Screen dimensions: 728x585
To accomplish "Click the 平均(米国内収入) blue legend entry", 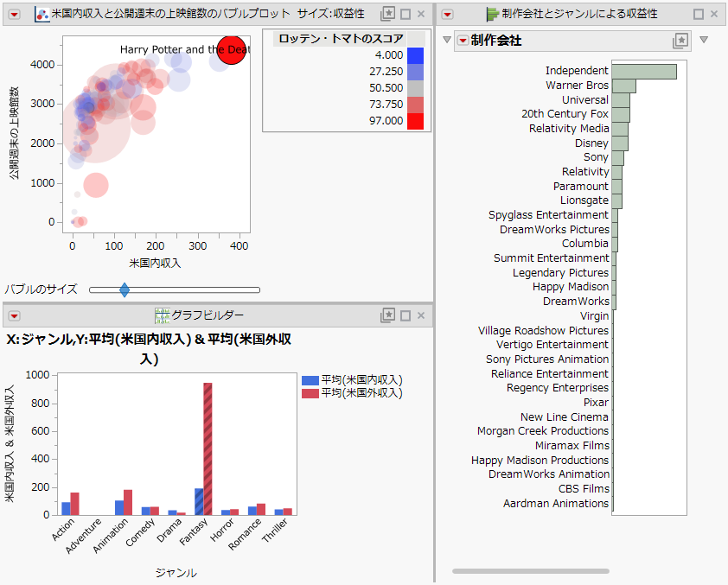I will point(352,380).
